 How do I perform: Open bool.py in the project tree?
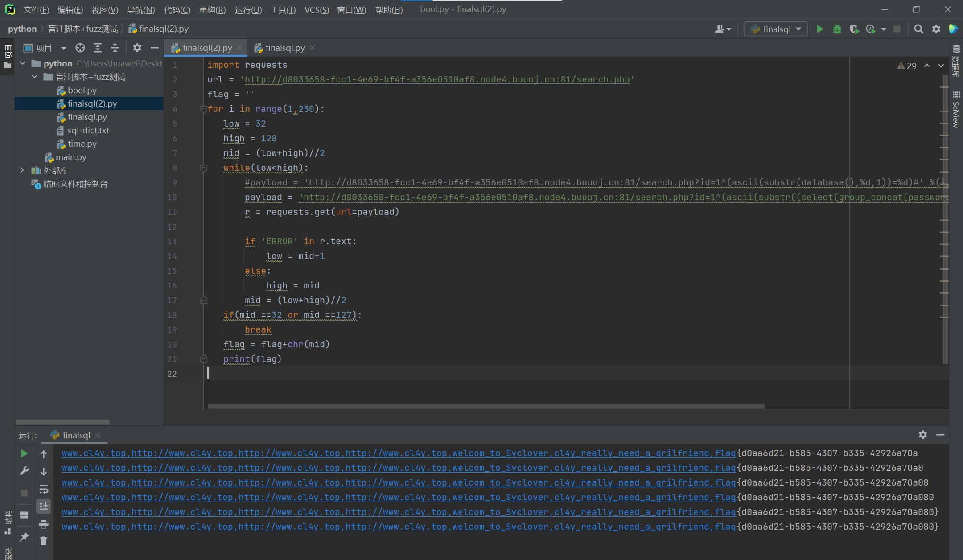pyautogui.click(x=82, y=90)
